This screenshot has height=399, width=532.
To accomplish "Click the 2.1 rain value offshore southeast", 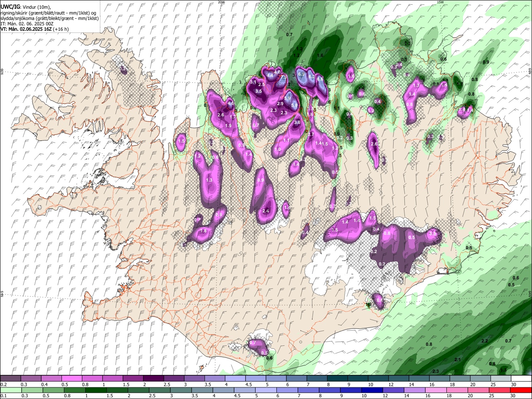I will click(x=458, y=360).
